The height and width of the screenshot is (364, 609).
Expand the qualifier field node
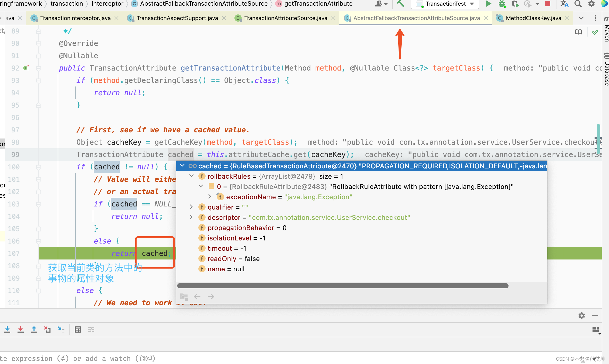(x=191, y=207)
